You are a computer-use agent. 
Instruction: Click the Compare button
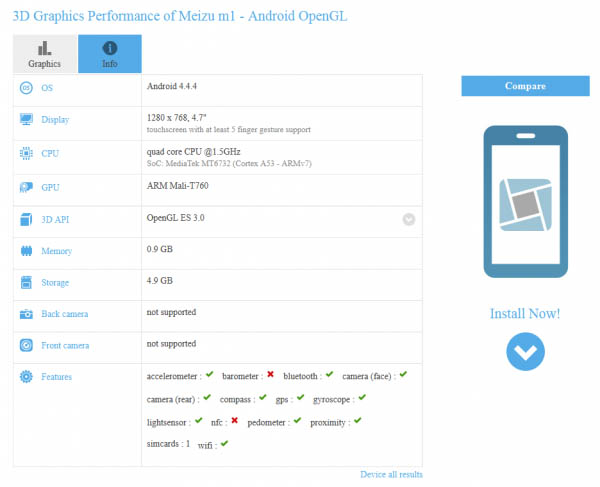coord(525,86)
